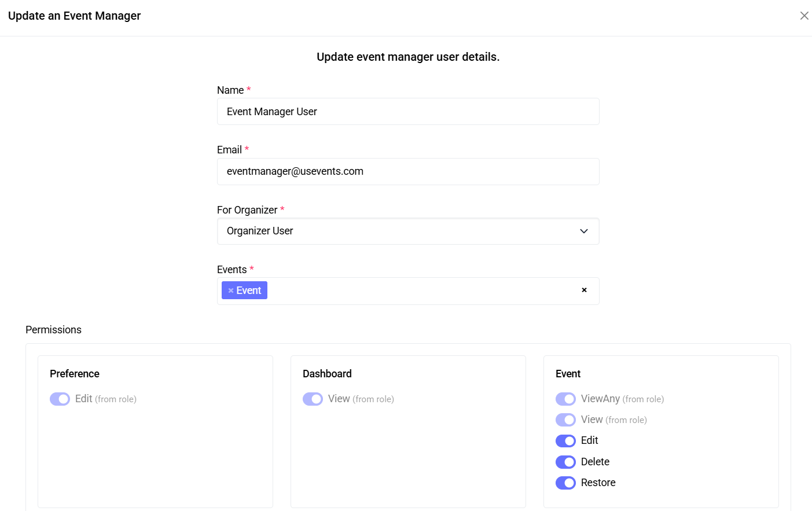
Task: Enable the ViewAny permission for Event
Action: 565,399
